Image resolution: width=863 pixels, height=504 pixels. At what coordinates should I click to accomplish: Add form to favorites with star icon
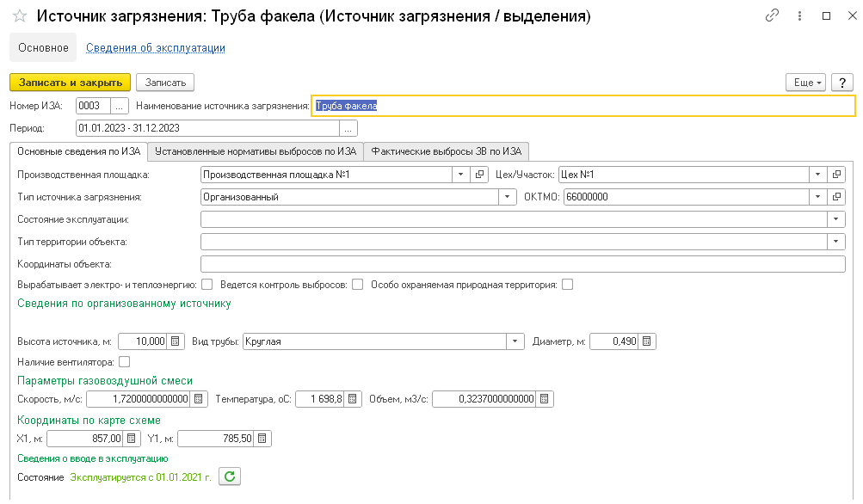click(18, 16)
